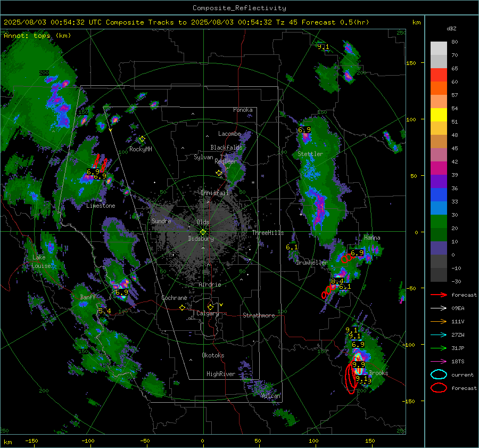Image resolution: width=479 pixels, height=448 pixels.
Task: Pick the purple 39-36 dBZ legend swatch
Action: [x=439, y=181]
